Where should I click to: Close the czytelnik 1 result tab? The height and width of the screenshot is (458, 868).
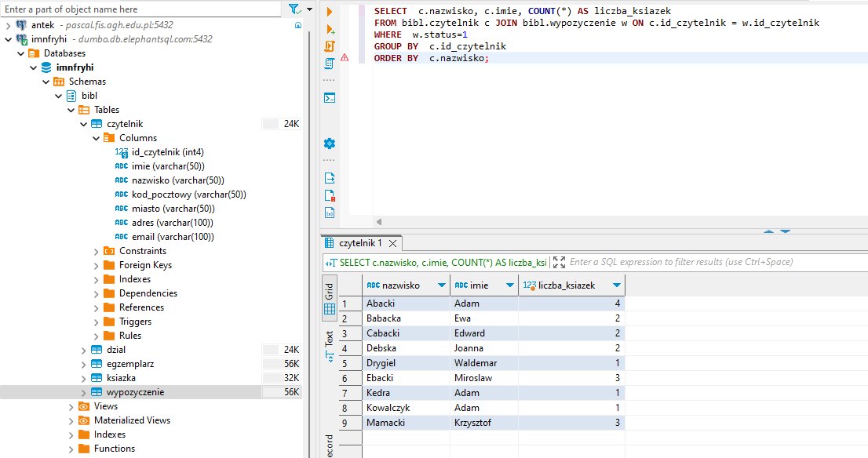[392, 243]
